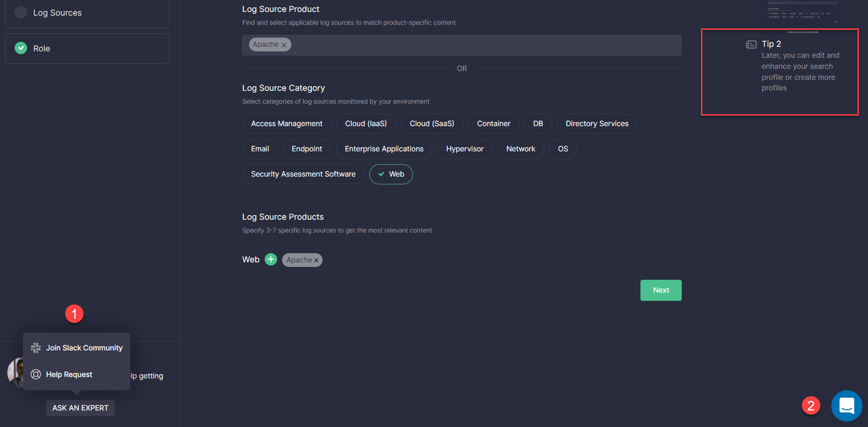Image resolution: width=868 pixels, height=427 pixels.
Task: Click the ASK AN EXPERT button
Action: [x=80, y=408]
